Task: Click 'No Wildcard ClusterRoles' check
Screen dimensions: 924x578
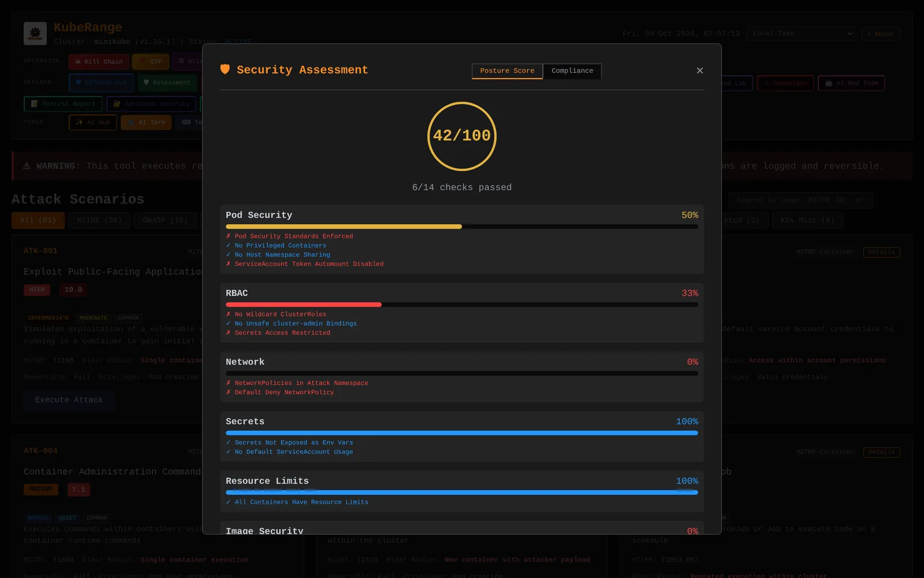Action: 276,314
